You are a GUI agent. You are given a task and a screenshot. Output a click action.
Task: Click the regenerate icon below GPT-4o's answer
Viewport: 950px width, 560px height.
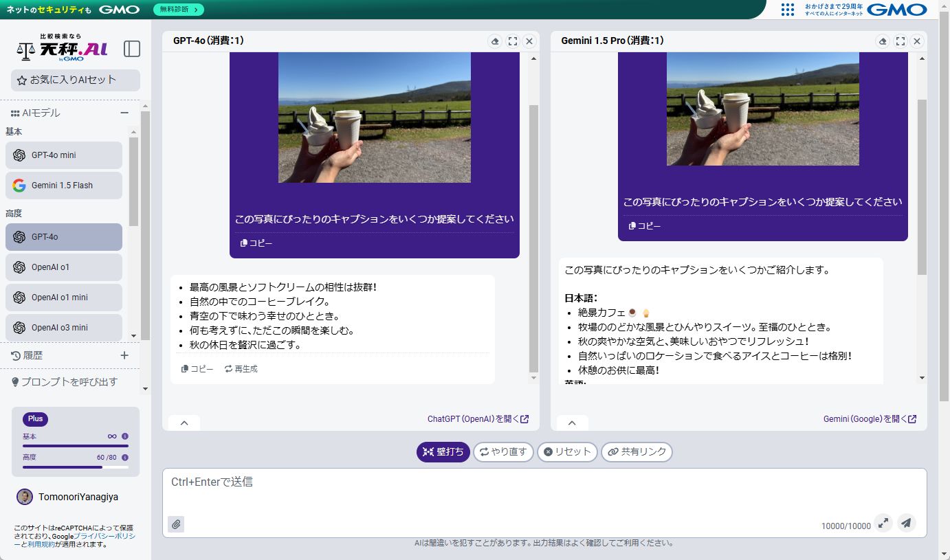click(x=241, y=368)
